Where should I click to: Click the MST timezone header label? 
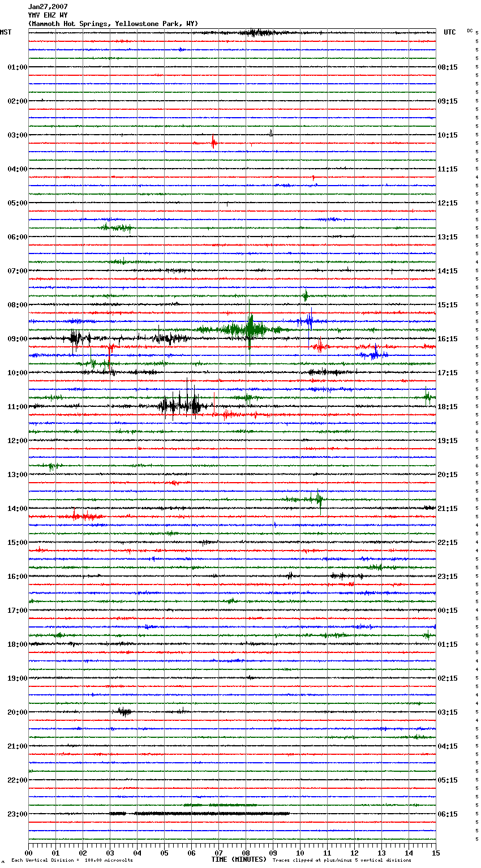tap(6, 32)
